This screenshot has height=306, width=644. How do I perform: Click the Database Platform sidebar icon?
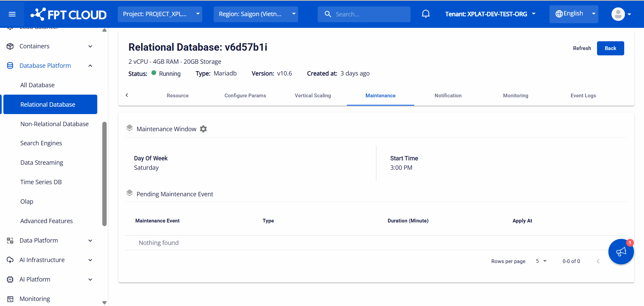coord(10,65)
